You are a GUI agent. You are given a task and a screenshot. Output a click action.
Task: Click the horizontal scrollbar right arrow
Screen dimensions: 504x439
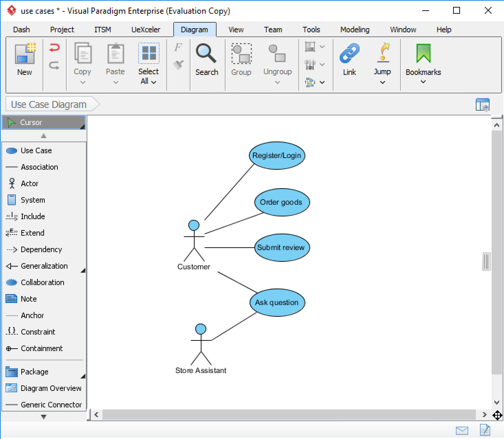pos(484,415)
